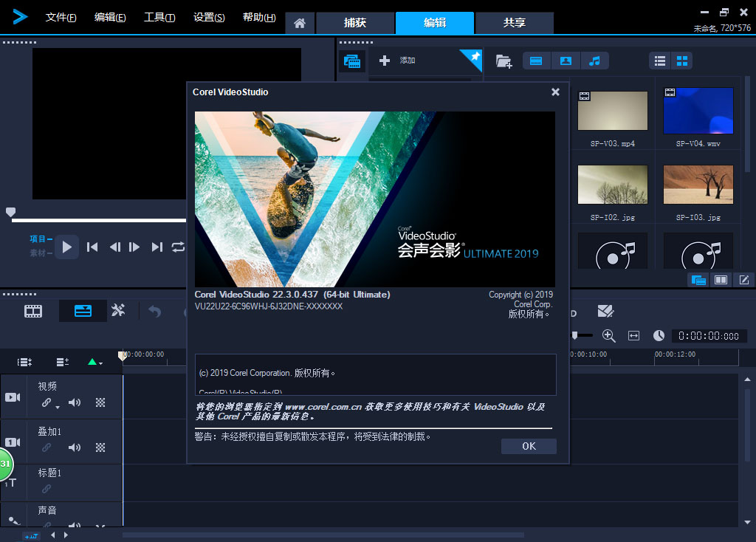Click the 添加 add folder button
Image resolution: width=756 pixels, height=542 pixels.
point(398,61)
